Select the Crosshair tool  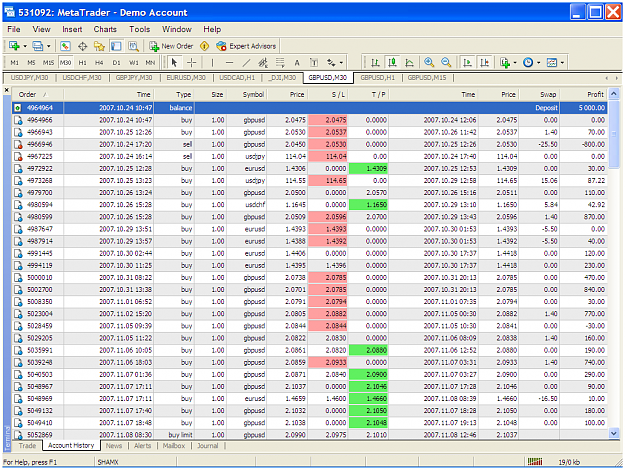[192, 63]
